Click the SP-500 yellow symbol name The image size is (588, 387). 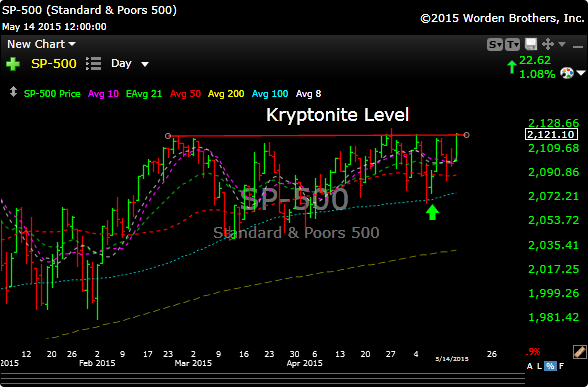tap(54, 64)
